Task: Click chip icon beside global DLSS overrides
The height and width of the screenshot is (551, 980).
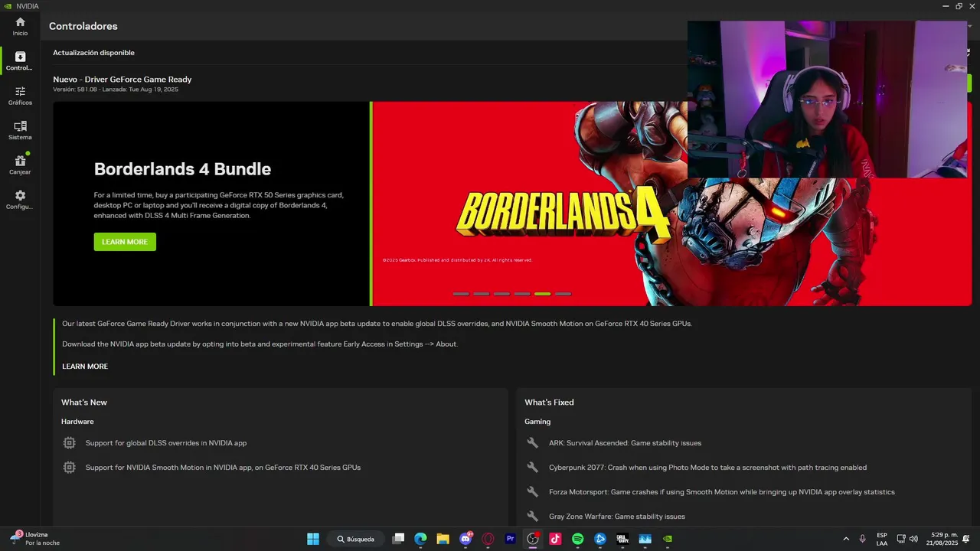Action: (70, 443)
